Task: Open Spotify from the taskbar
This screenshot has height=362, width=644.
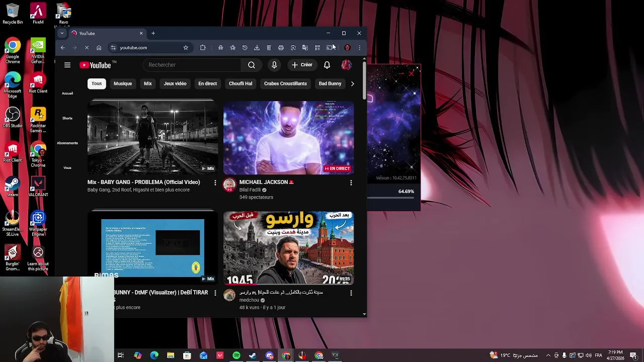Action: 236,355
